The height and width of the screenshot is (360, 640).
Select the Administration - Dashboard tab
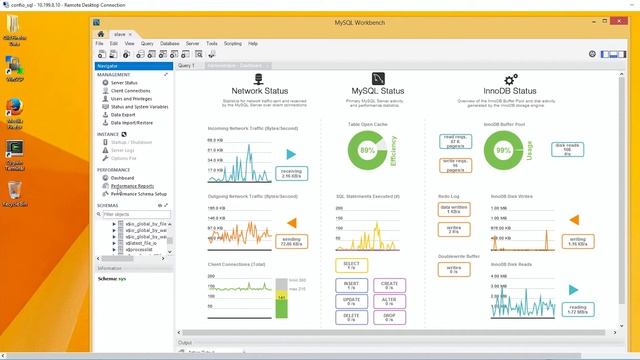coord(237,65)
